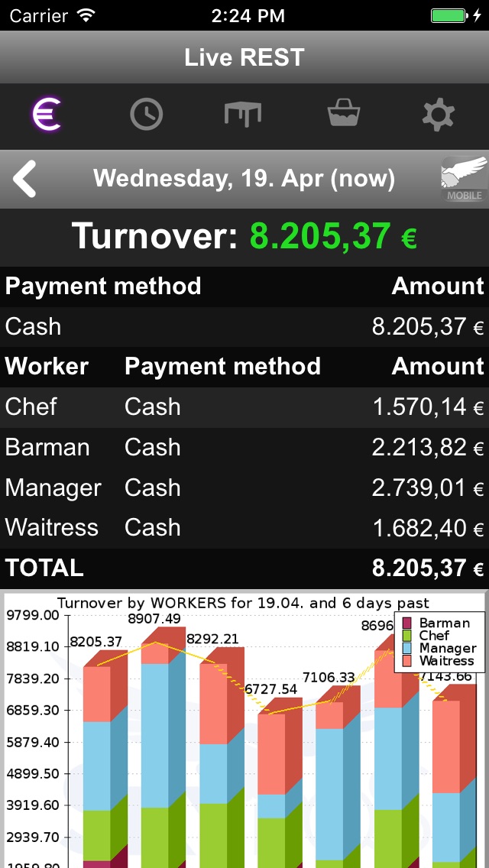Tap the 2:24 PM status clock
Viewport: 489px width, 868px height.
[x=248, y=15]
